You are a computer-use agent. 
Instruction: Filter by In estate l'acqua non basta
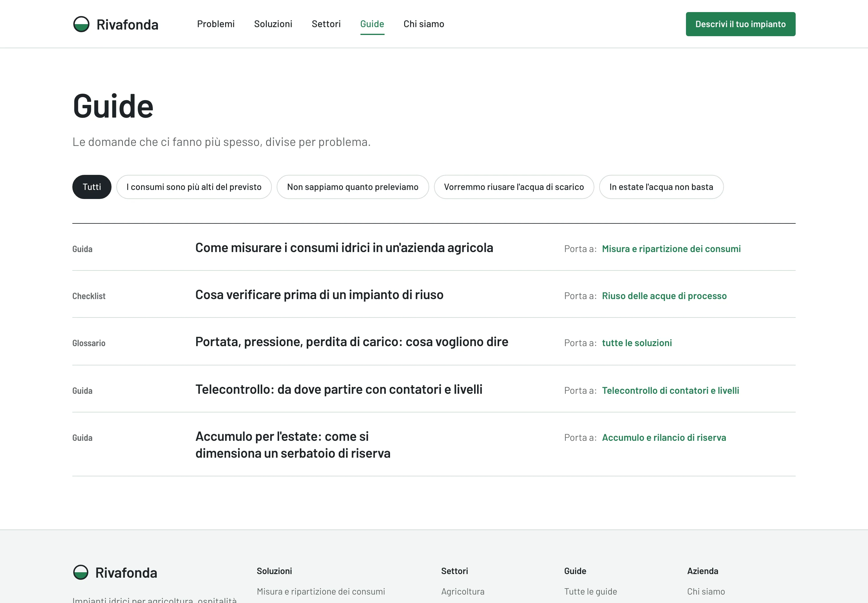661,187
